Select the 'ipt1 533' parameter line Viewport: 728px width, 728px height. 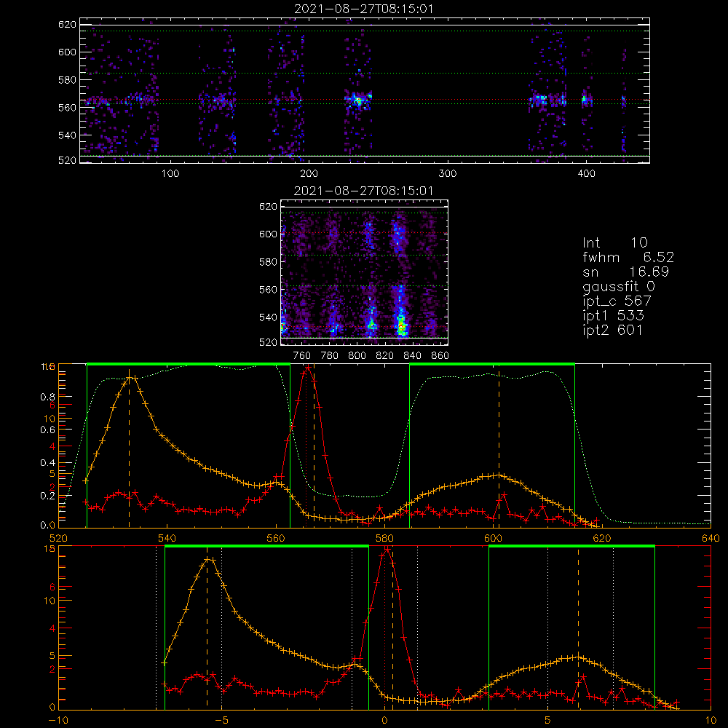tap(613, 316)
